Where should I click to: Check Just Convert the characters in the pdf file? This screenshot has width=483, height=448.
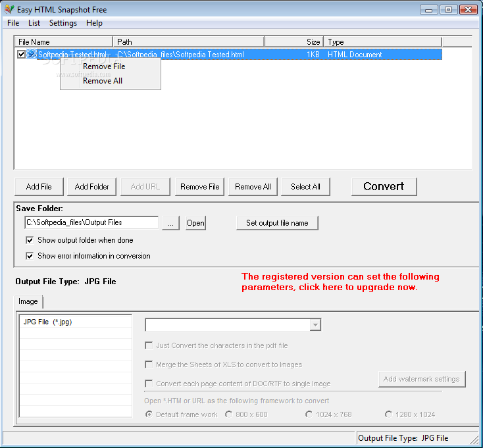(149, 345)
